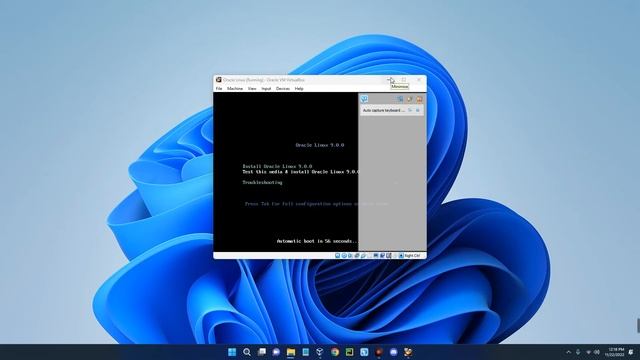Click the optical disk status bar icon

pyautogui.click(x=344, y=256)
